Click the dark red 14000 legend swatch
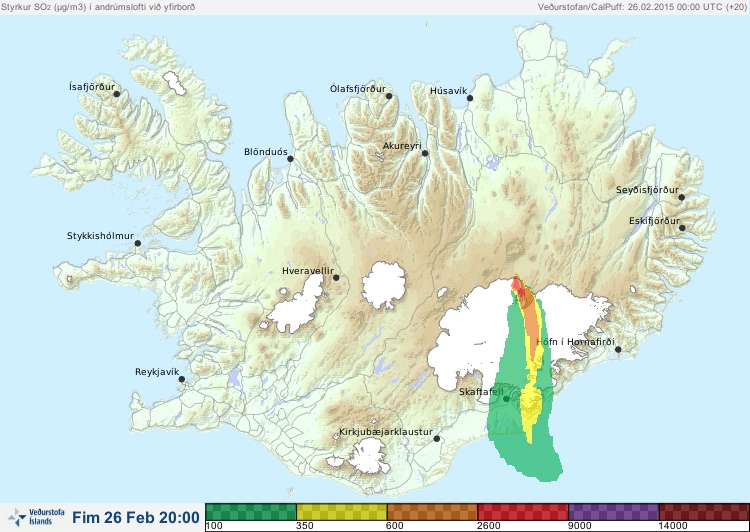Image resolution: width=750 pixels, height=532 pixels. [704, 512]
